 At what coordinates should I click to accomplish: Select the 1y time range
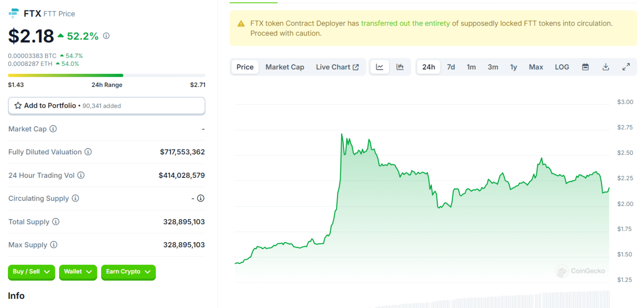tap(514, 67)
